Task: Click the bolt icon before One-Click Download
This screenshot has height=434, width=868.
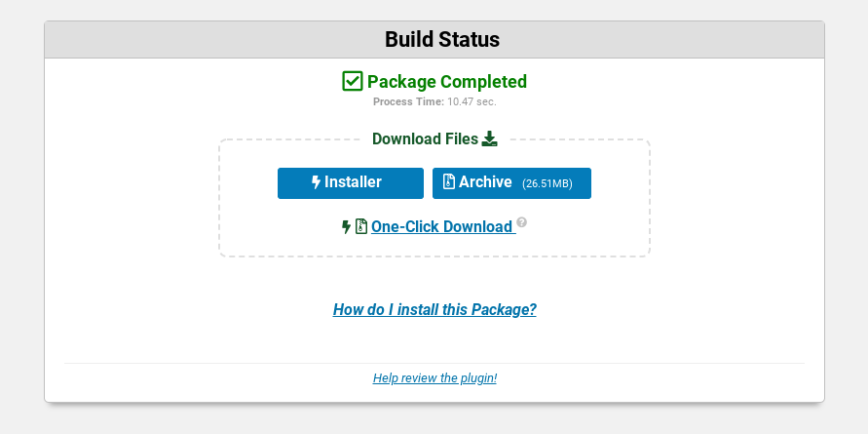Action: [x=346, y=227]
